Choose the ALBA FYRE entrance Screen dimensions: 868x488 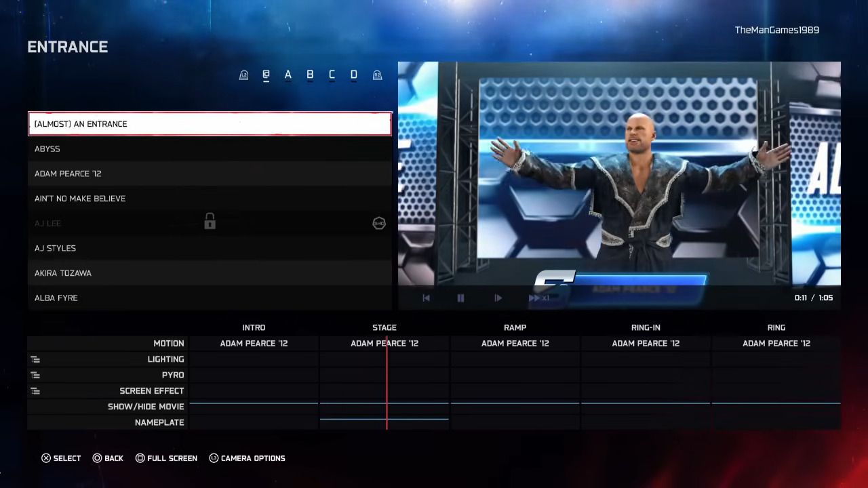tap(210, 298)
